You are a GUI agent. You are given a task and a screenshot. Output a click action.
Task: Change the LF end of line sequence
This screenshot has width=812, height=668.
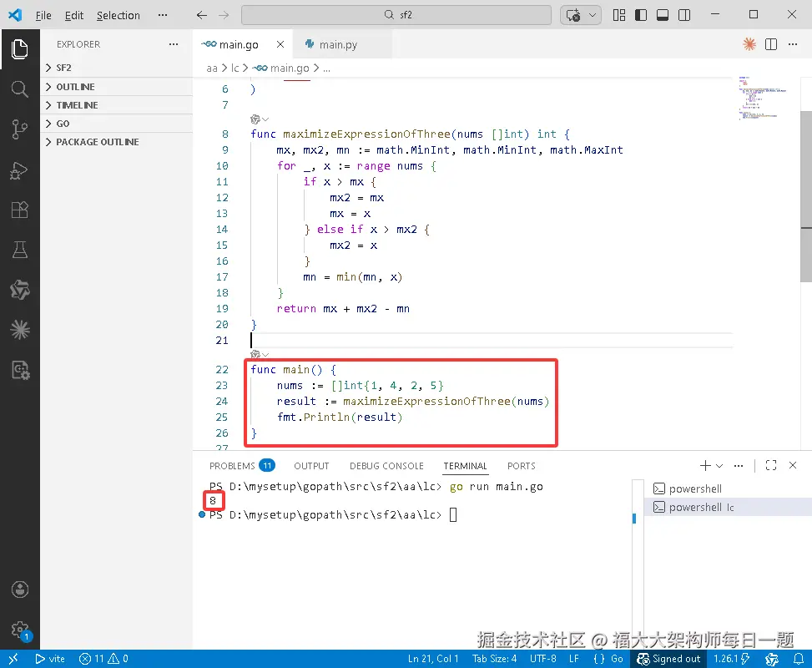point(574,659)
